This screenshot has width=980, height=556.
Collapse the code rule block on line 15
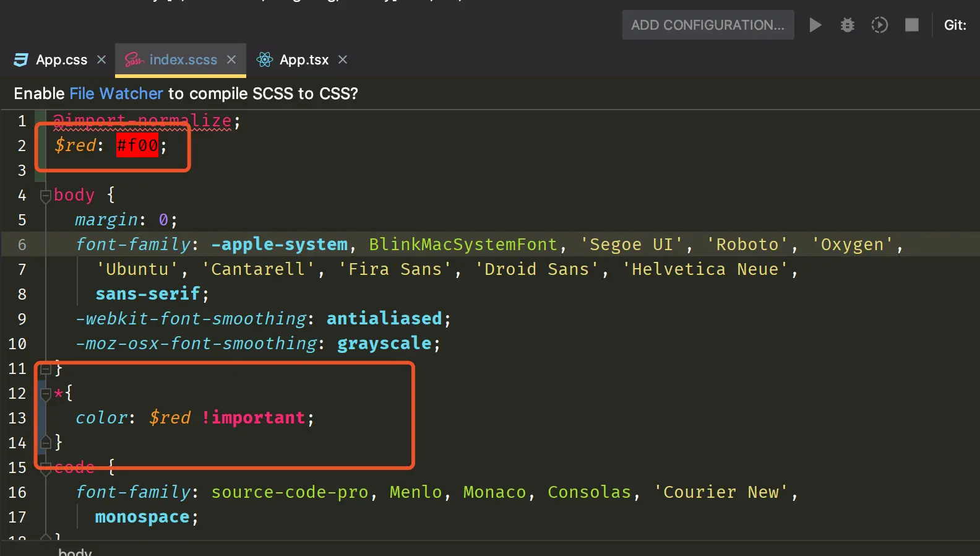45,469
